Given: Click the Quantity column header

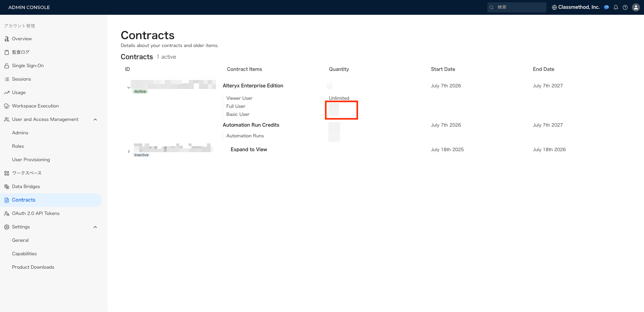Looking at the screenshot, I should coord(339,69).
